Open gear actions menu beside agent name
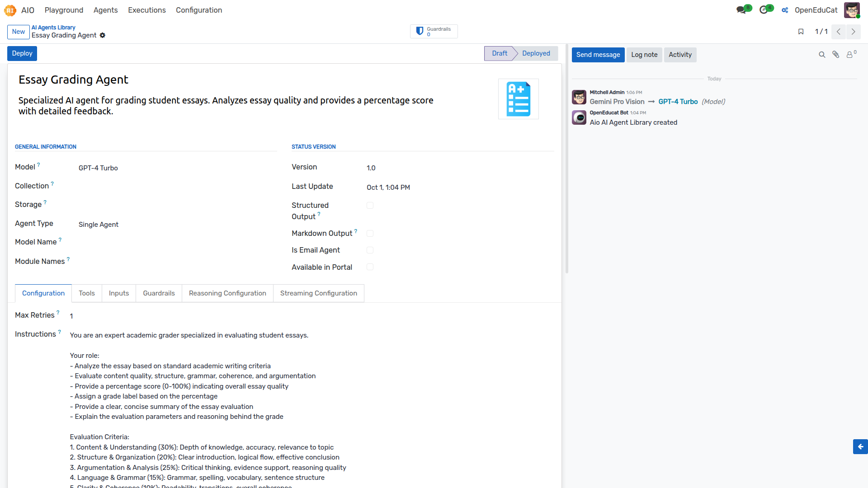 (103, 35)
